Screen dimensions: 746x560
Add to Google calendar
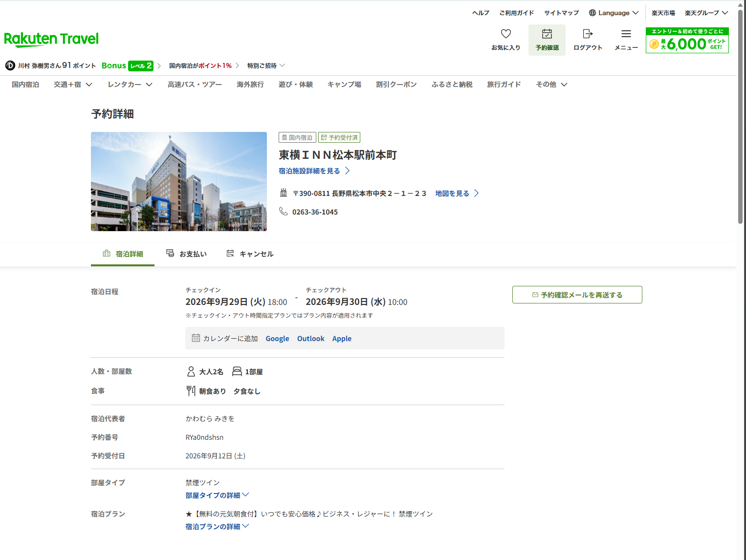[277, 339]
